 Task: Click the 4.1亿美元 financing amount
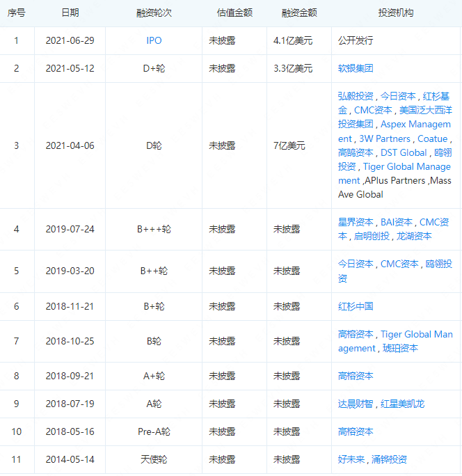pyautogui.click(x=293, y=40)
